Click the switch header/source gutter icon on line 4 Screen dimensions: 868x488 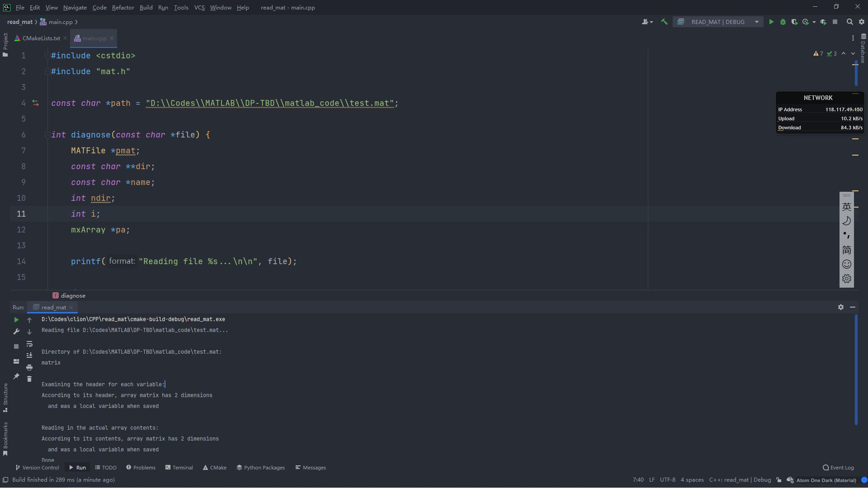click(x=35, y=103)
